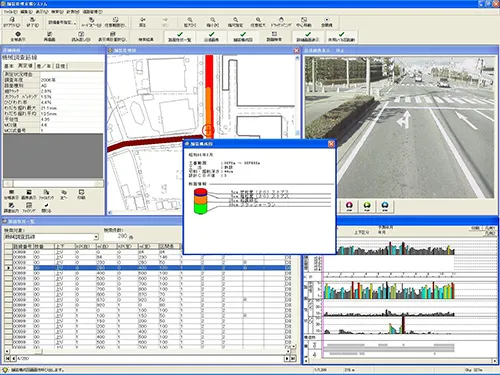Switch to 基本 tab in detail panel

click(x=9, y=66)
